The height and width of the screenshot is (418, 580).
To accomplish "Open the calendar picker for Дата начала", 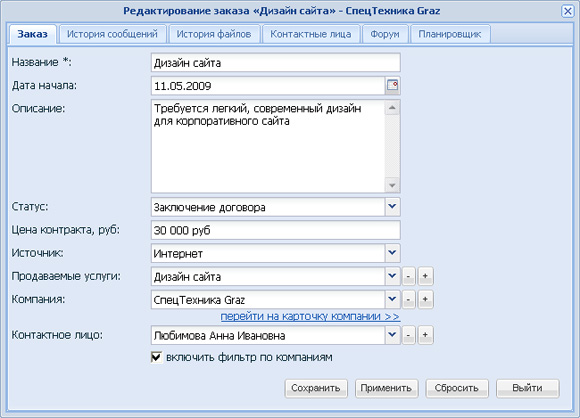I will coord(392,86).
